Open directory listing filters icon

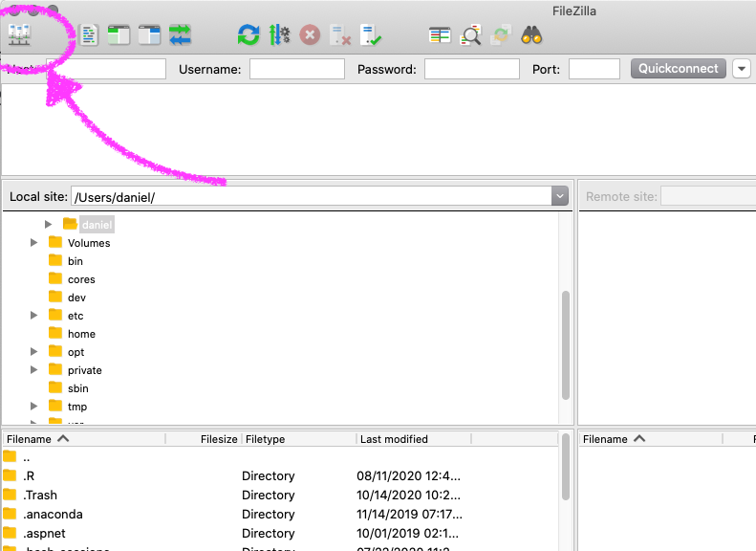(x=440, y=35)
